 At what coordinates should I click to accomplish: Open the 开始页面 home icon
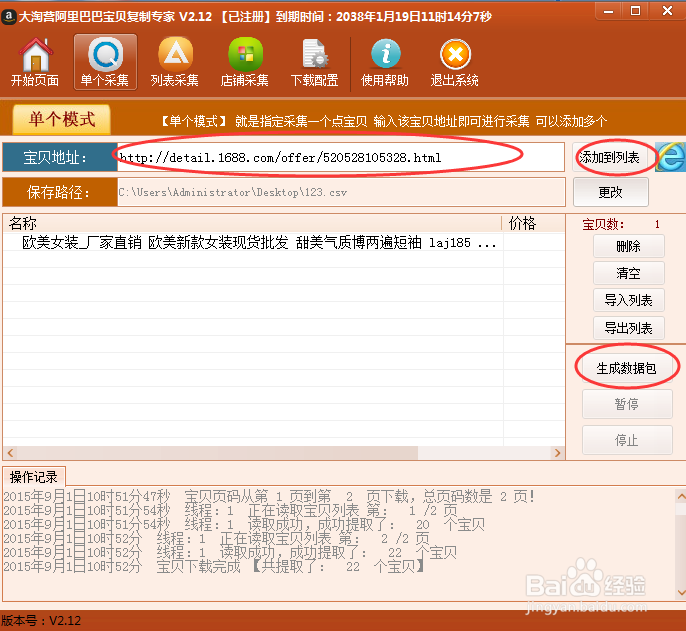[35, 62]
